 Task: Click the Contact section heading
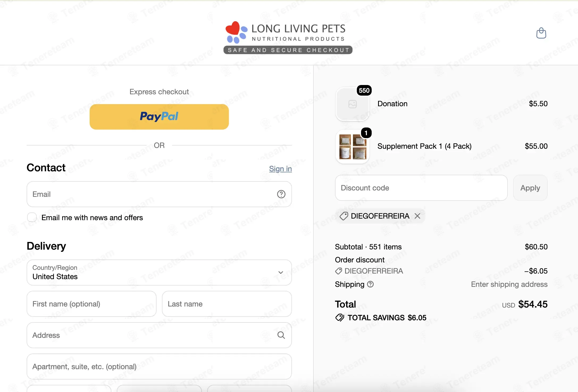[46, 168]
